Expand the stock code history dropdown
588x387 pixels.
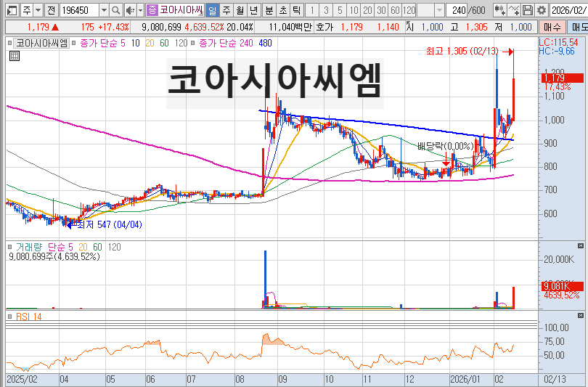tap(105, 10)
